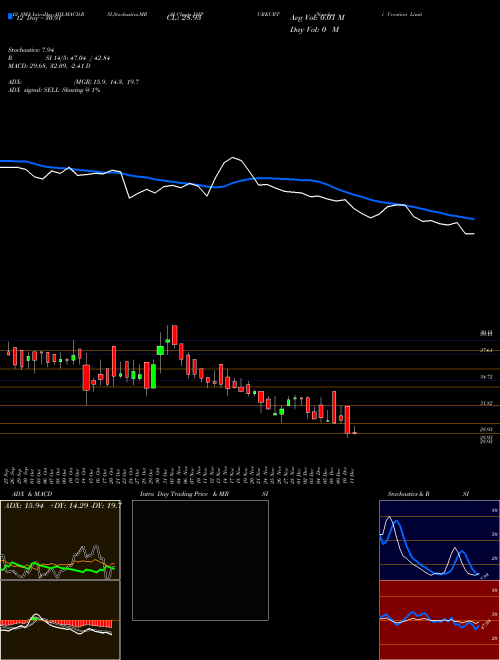The width and height of the screenshot is (500, 660).
Task: Click the 'MACD: 29.68, 32.09, -2.41 D' line
Action: [49, 66]
